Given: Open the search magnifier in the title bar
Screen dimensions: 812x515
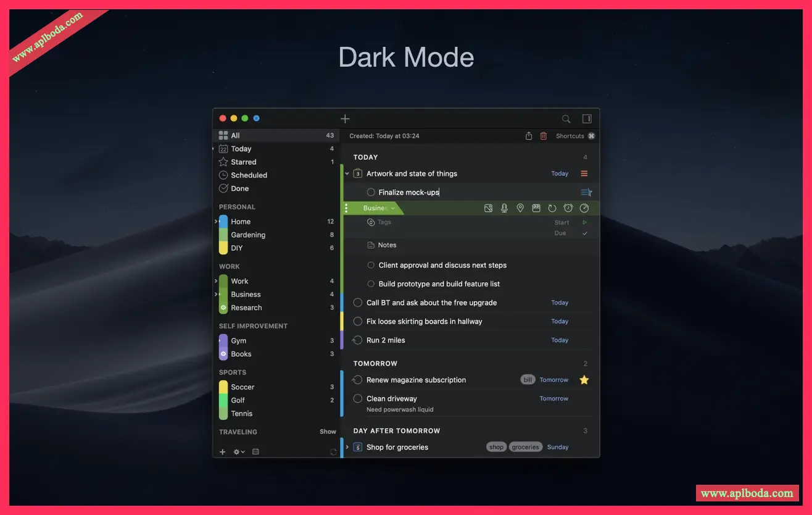Looking at the screenshot, I should tap(566, 119).
